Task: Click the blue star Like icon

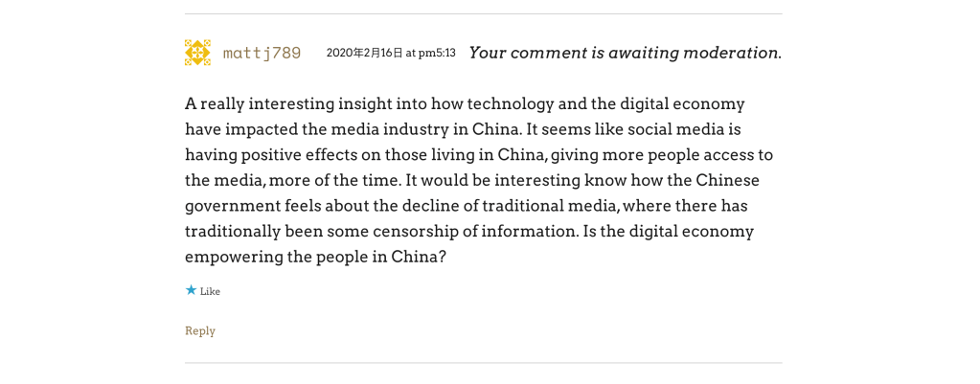Action: (191, 290)
